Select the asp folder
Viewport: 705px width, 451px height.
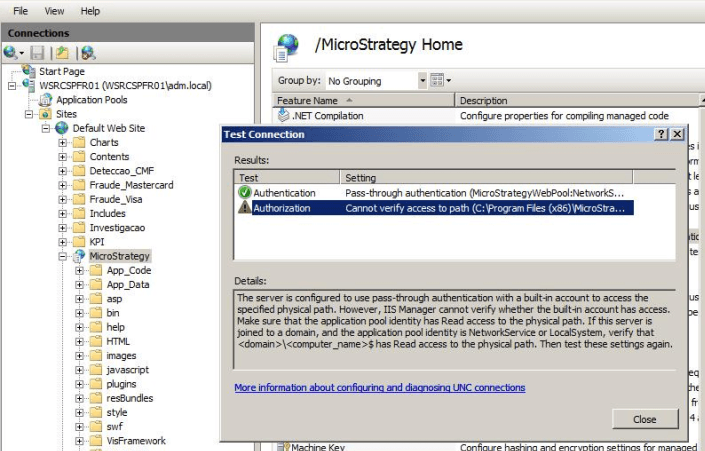(114, 299)
